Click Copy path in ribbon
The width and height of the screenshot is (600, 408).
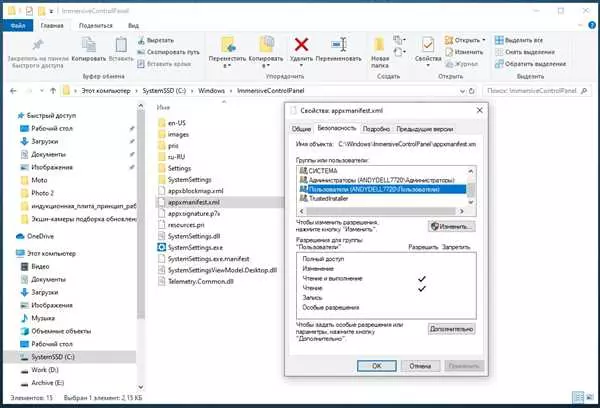[x=168, y=52]
